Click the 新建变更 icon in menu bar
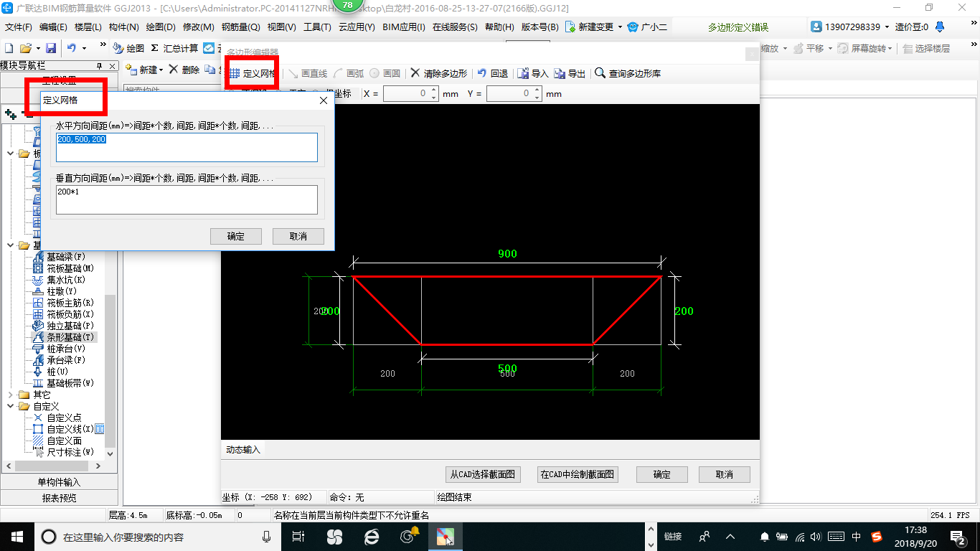 click(570, 27)
